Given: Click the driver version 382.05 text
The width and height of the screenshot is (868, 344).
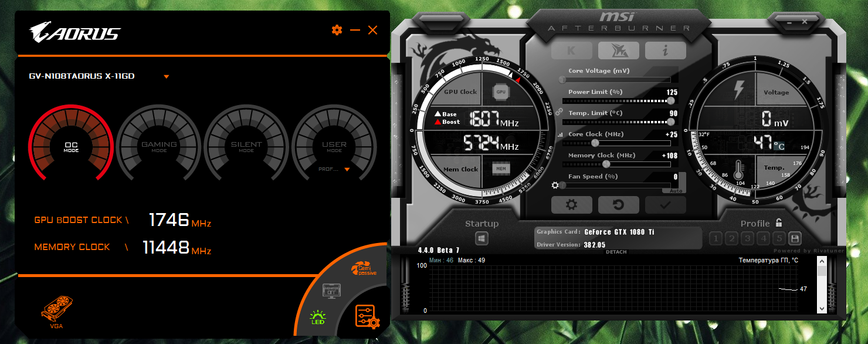Looking at the screenshot, I should click(x=595, y=245).
